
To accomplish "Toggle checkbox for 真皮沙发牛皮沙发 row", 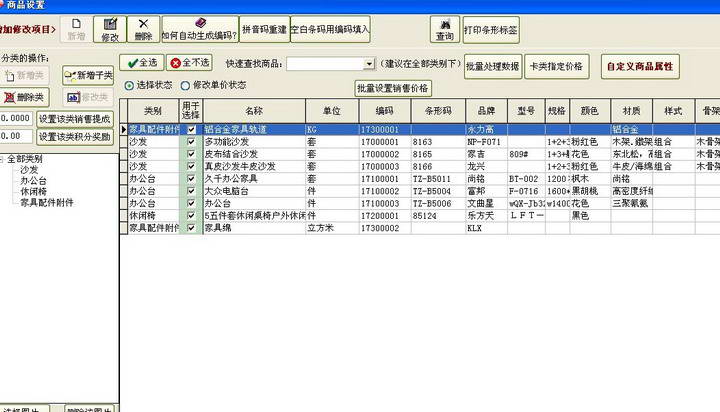I will tap(191, 166).
